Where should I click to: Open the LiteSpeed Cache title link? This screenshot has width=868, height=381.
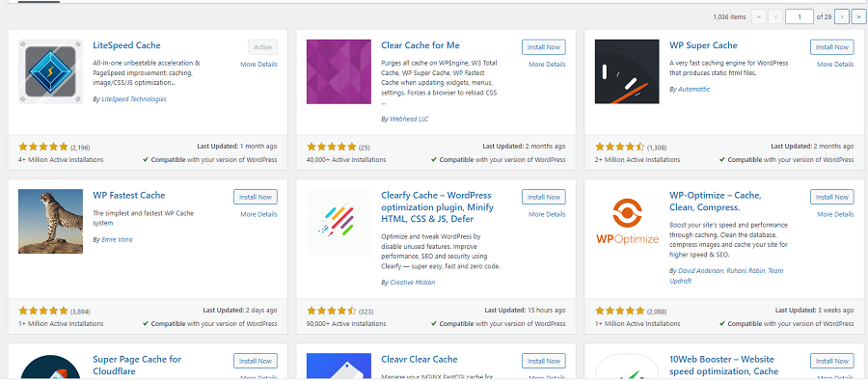[126, 45]
